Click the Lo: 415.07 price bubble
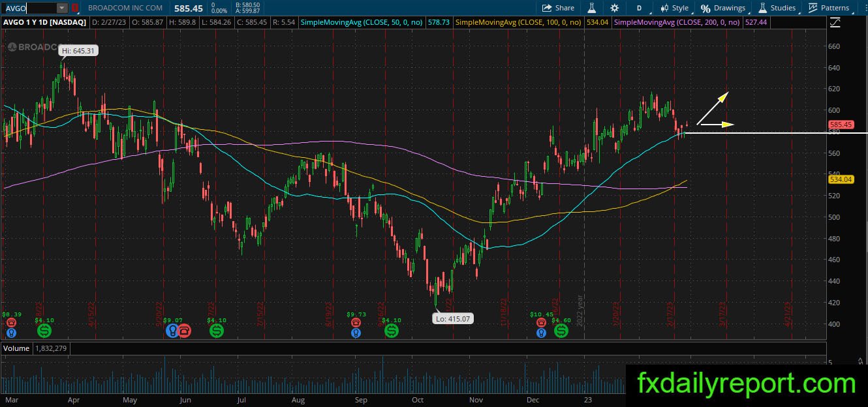 452,319
